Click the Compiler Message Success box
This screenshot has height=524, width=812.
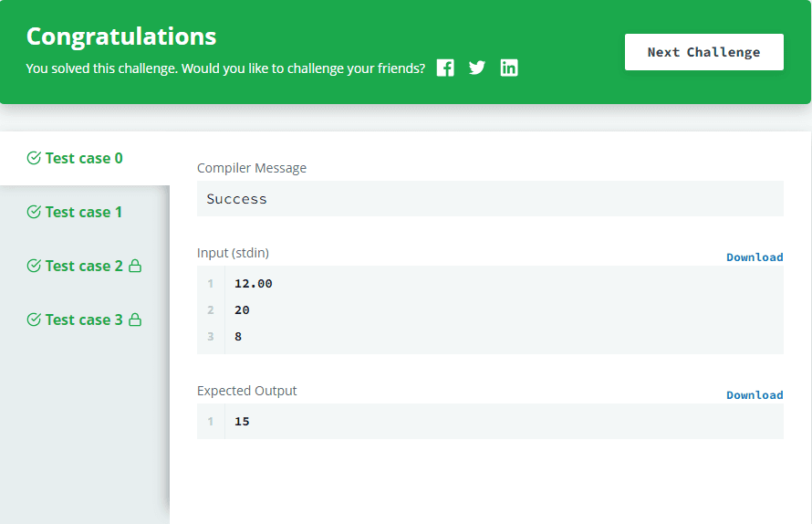point(490,199)
